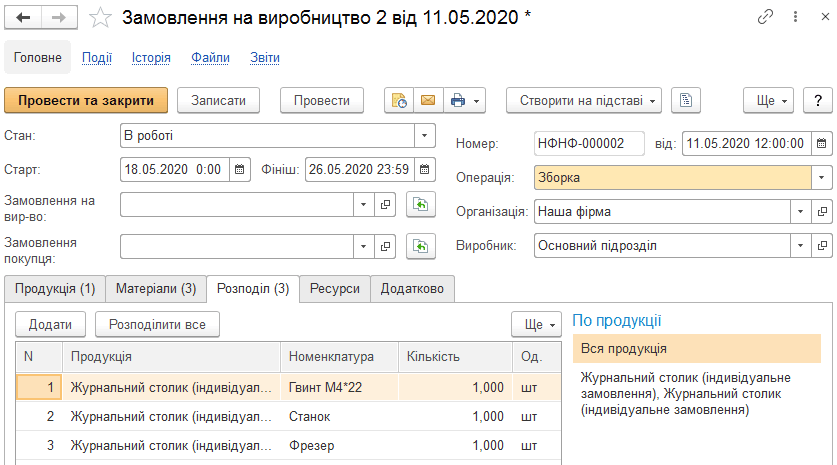Add document to favorites with star icon

(100, 18)
